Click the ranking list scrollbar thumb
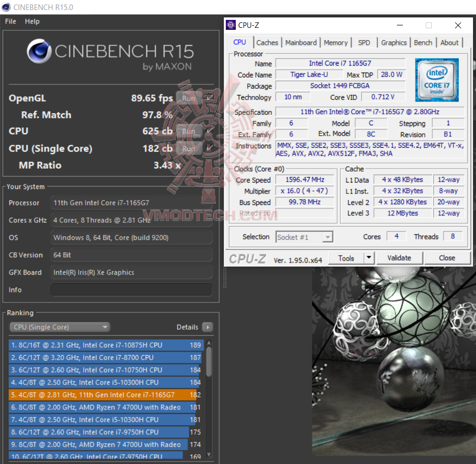 click(208, 362)
